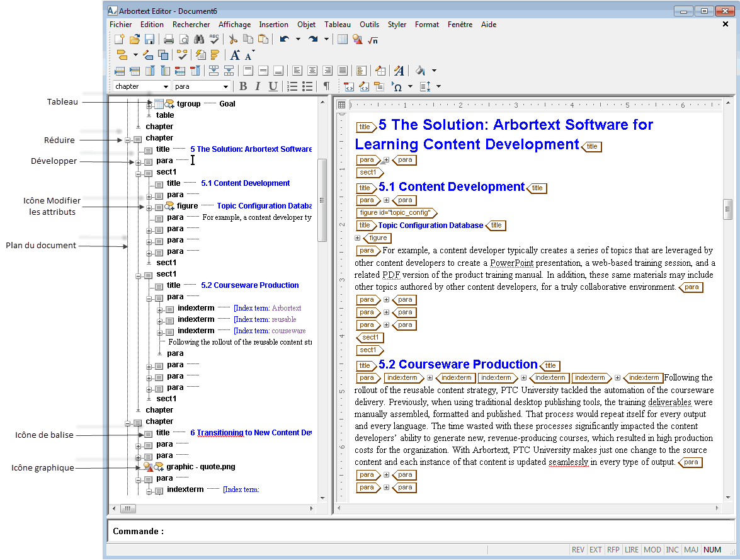The width and height of the screenshot is (740, 560).
Task: Collapse the sect1 node above 5.2 Courseware Production
Action: 139,277
